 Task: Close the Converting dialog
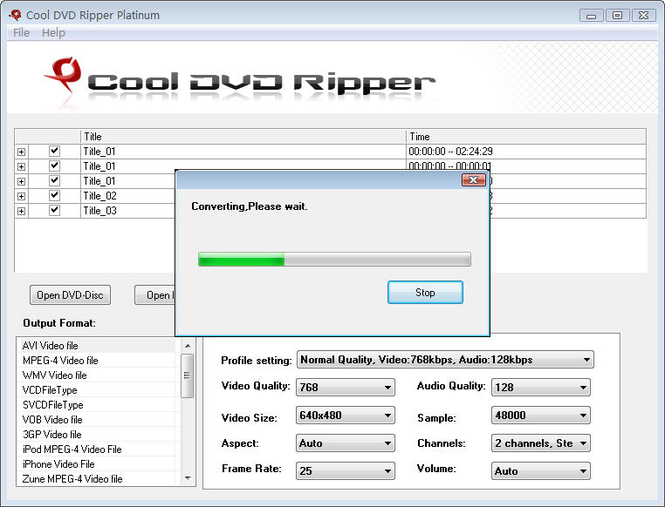[473, 180]
